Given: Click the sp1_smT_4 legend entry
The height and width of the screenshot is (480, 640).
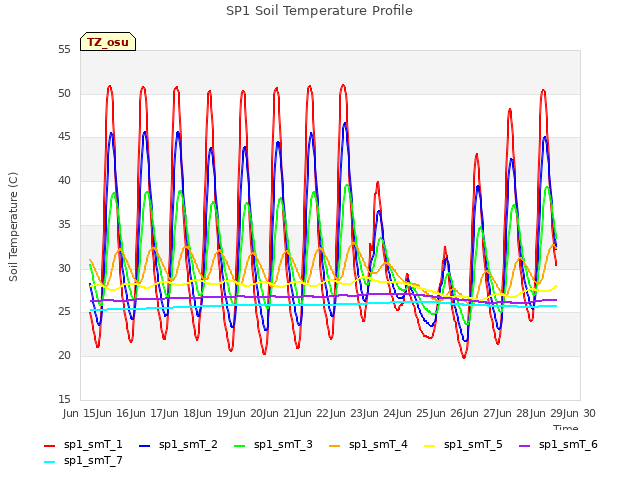Looking at the screenshot, I should click(x=369, y=444).
